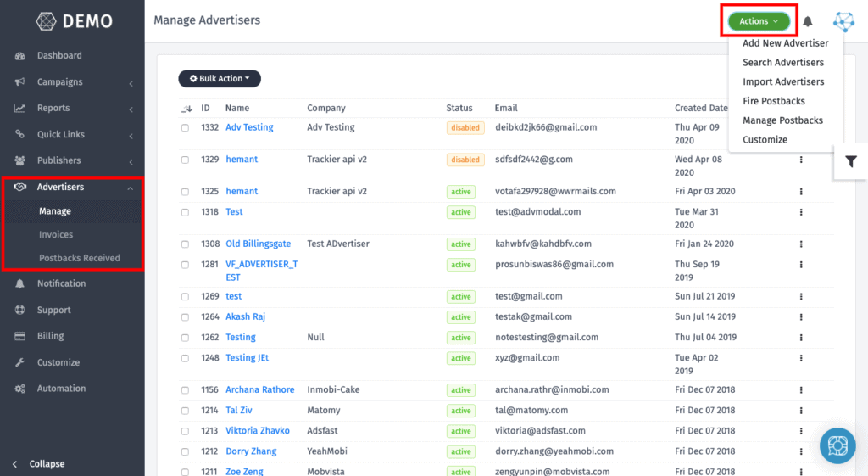868x476 pixels.
Task: Expand the Publishers sidebar menu
Action: pyautogui.click(x=131, y=162)
